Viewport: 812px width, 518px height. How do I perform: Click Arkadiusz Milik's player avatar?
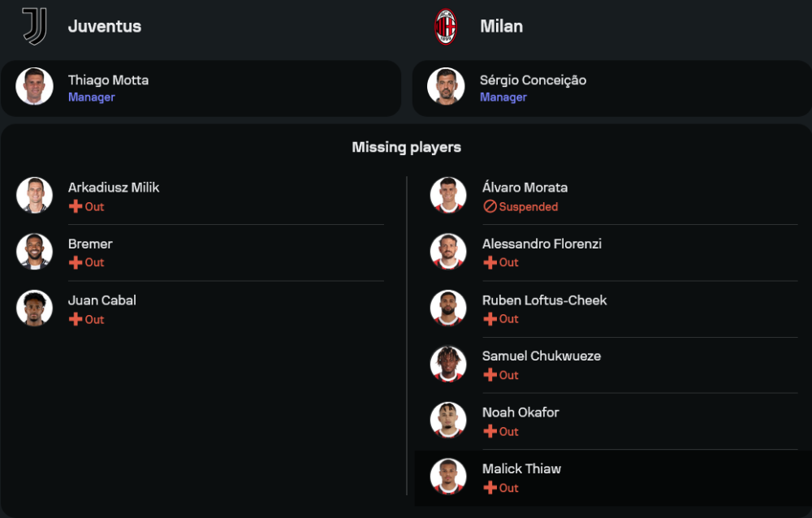pos(35,196)
